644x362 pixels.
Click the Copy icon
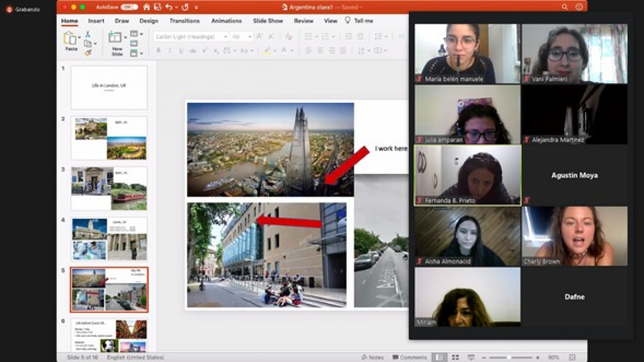(87, 44)
